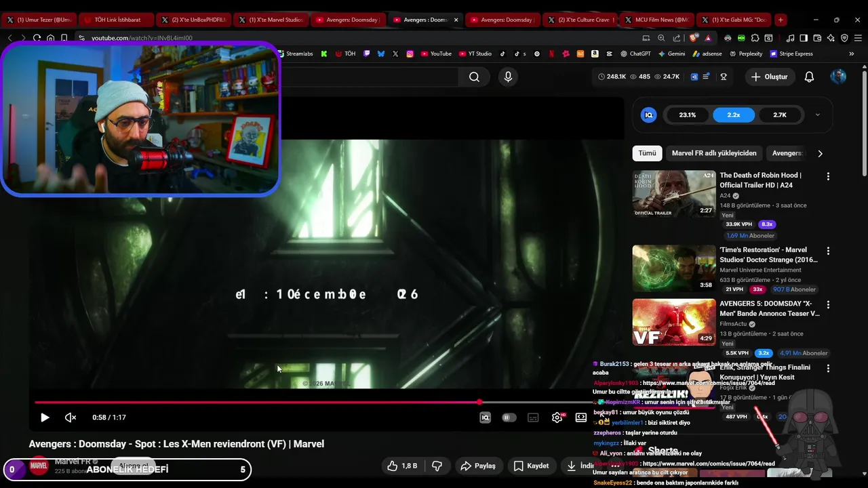Toggle subtitles in the player controls

coord(533,418)
